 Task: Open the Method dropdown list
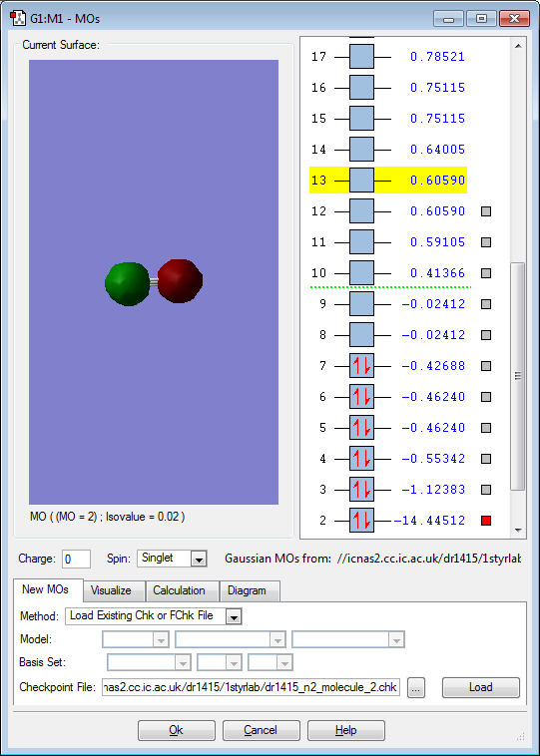point(234,616)
